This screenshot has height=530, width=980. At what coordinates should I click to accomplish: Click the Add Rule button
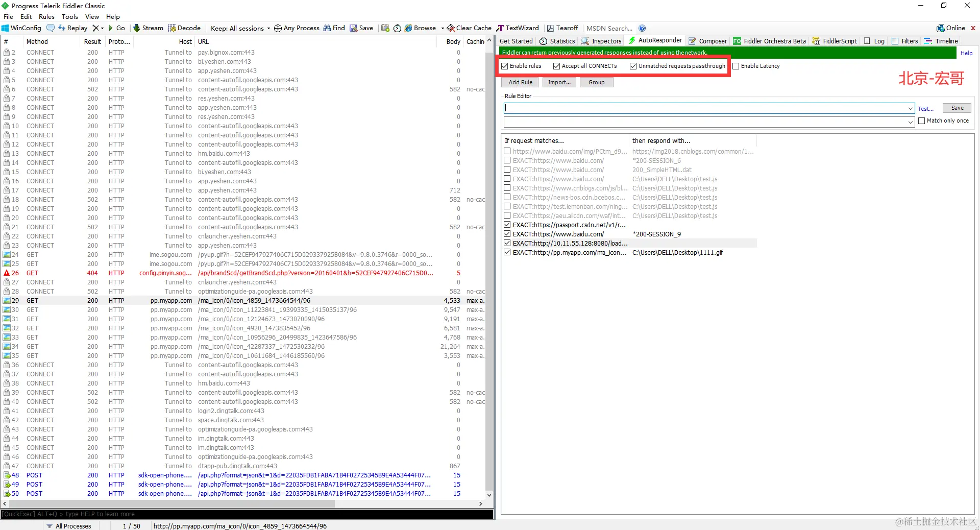(520, 82)
